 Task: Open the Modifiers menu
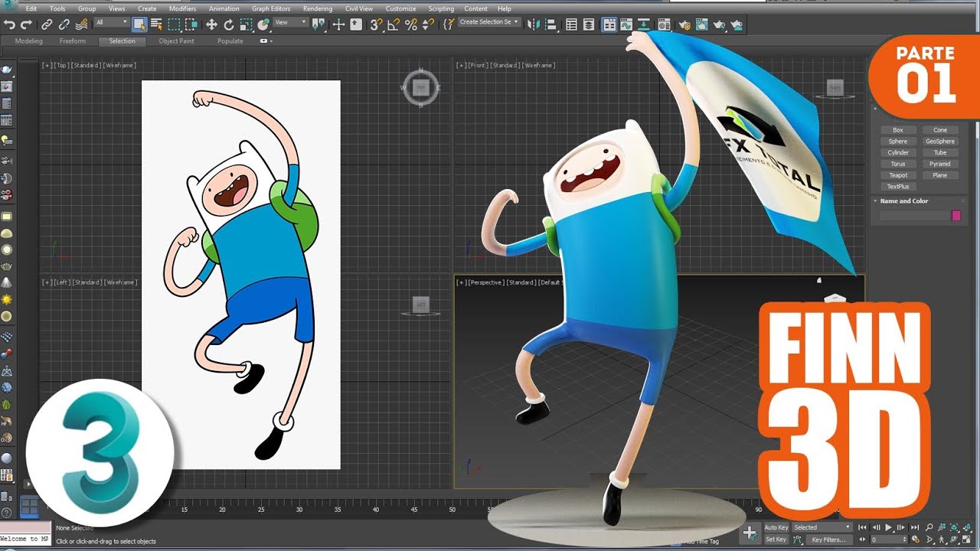pos(182,8)
